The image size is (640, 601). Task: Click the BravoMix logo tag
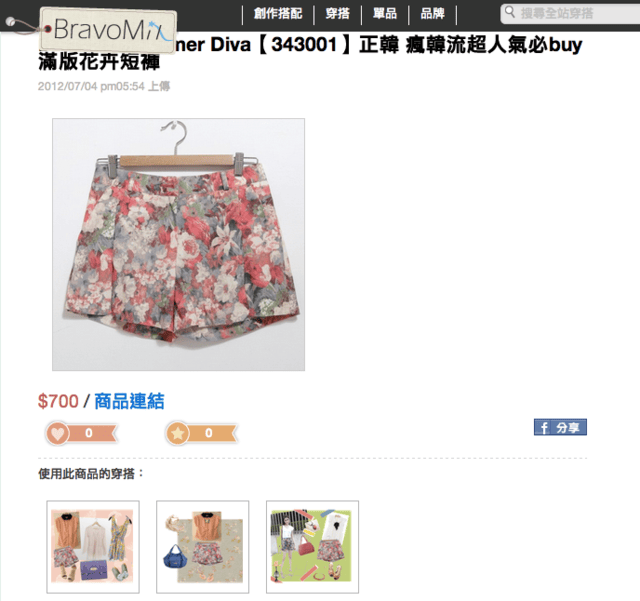(108, 30)
